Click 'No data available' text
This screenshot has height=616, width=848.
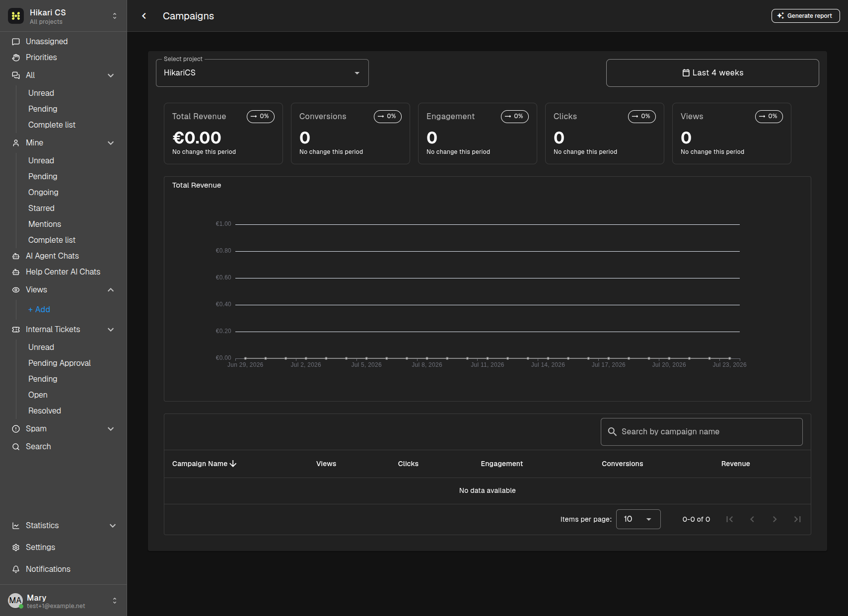click(x=487, y=491)
